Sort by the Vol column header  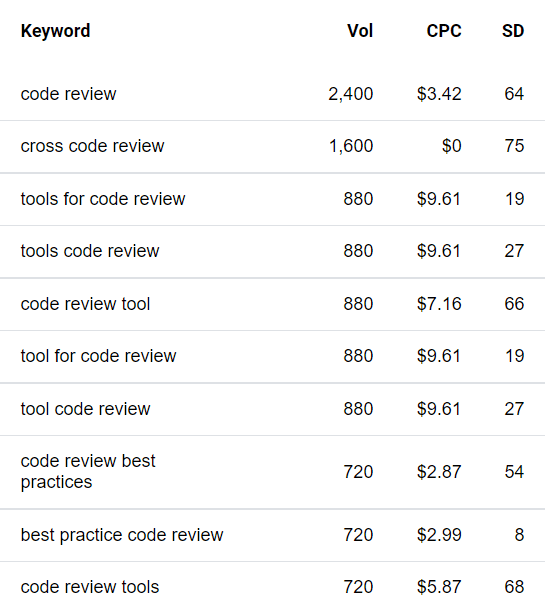[360, 31]
